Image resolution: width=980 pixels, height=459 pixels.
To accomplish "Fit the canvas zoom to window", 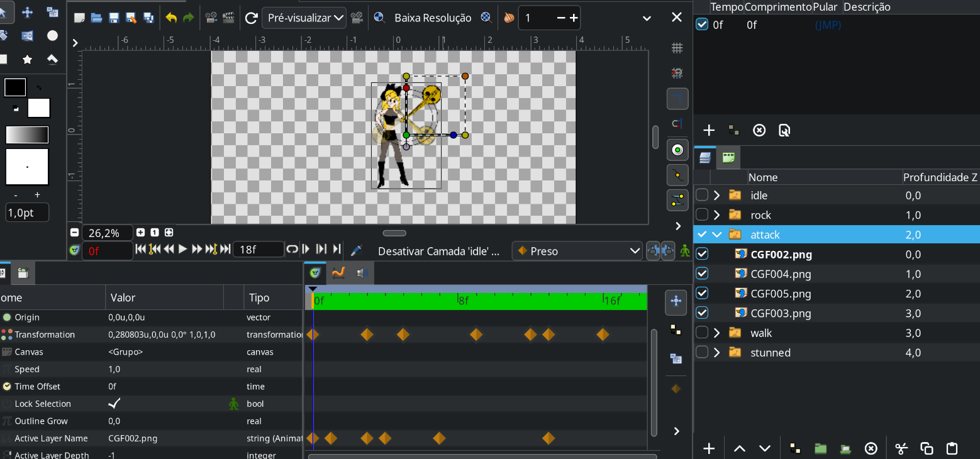I will click(169, 233).
